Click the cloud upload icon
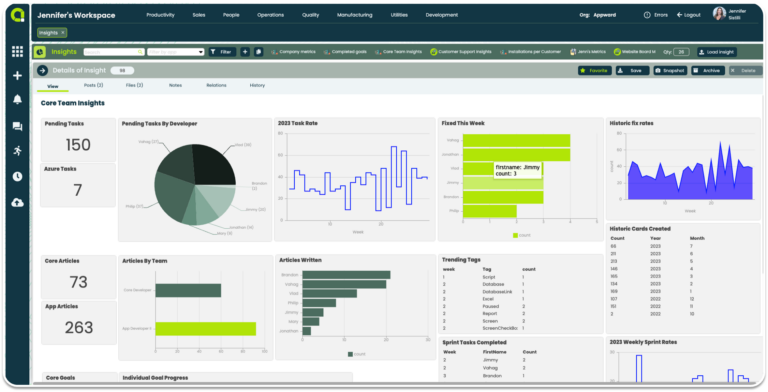 coord(18,202)
